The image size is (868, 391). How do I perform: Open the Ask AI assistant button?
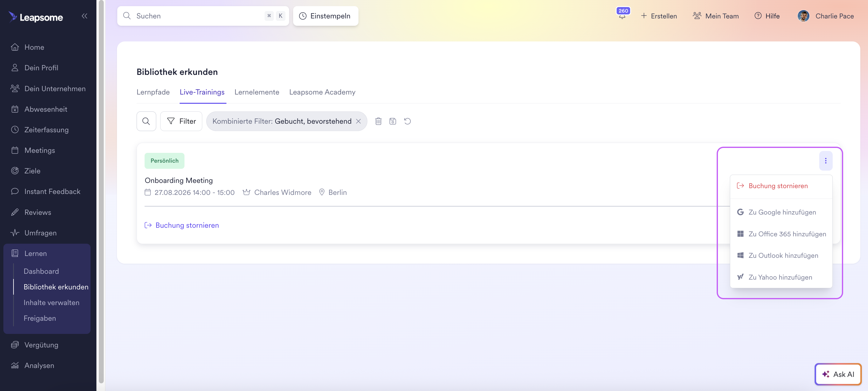[838, 374]
